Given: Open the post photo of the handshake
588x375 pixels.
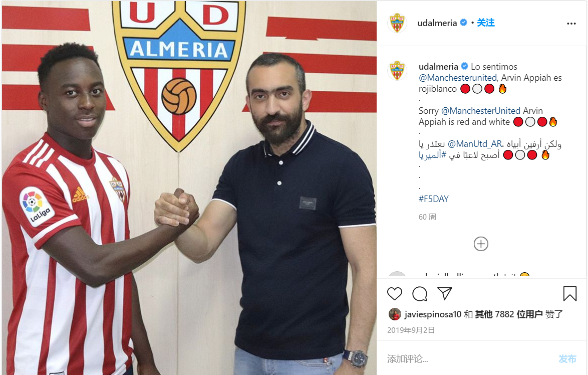Looking at the screenshot, I should (189, 187).
